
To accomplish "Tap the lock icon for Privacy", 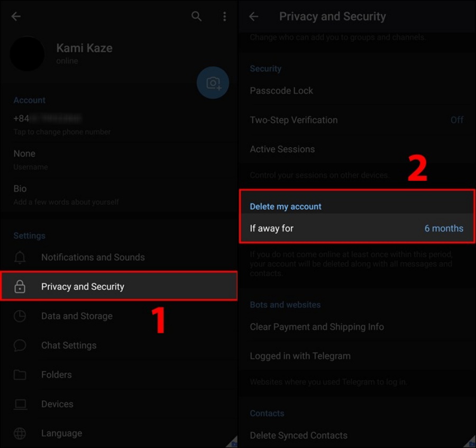I will [x=20, y=287].
